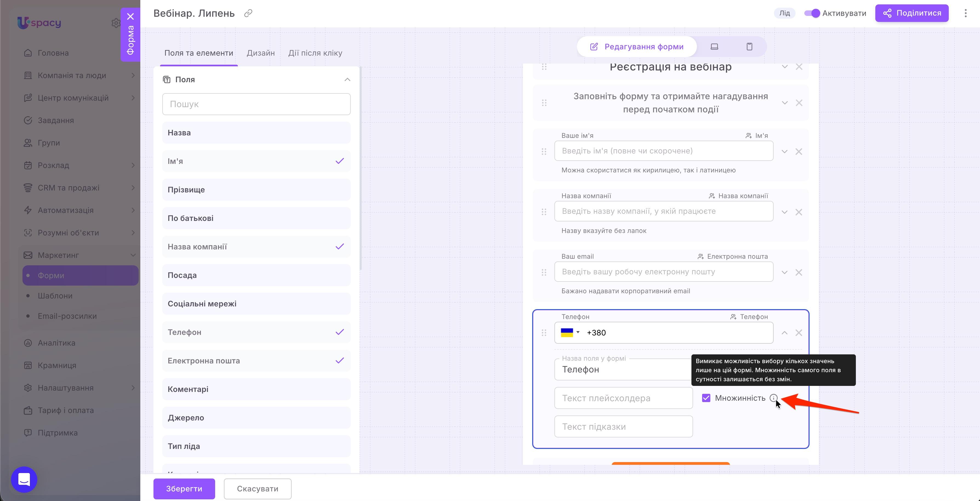Click the Скасувати button

(x=258, y=489)
